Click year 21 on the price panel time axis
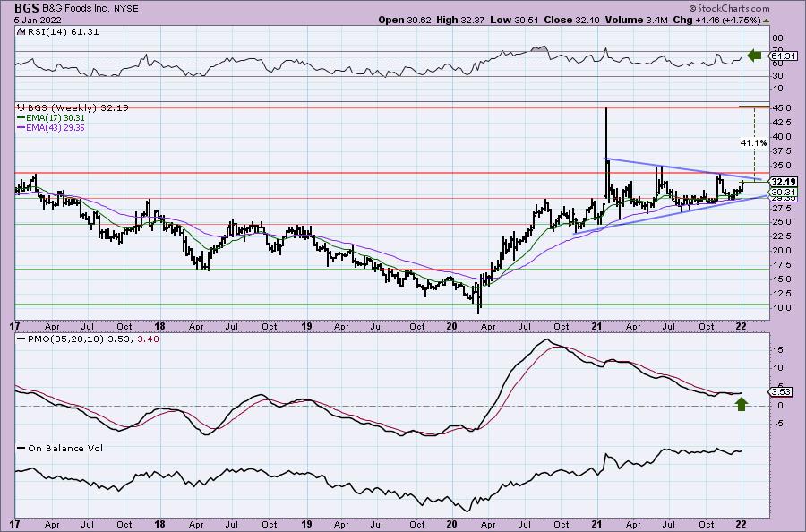806x532 pixels. [596, 326]
